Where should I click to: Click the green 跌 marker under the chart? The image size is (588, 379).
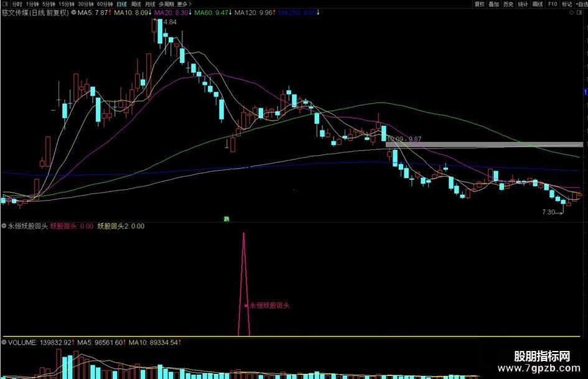226,219
